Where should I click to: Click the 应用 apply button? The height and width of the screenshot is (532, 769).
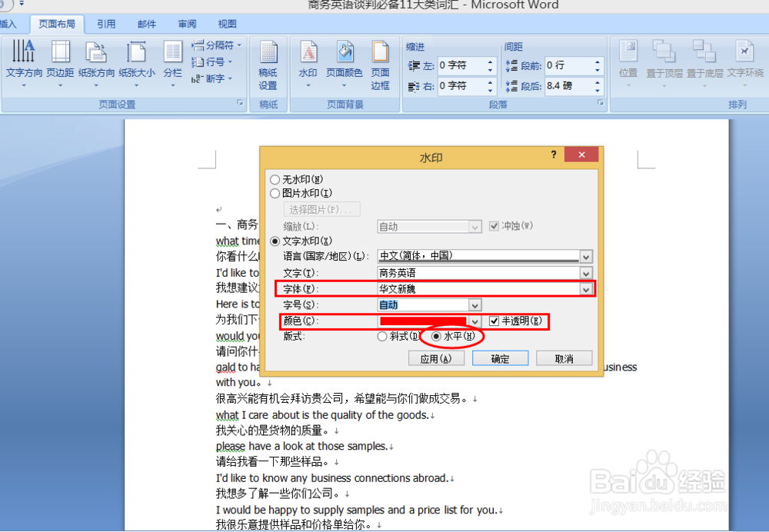(x=436, y=359)
